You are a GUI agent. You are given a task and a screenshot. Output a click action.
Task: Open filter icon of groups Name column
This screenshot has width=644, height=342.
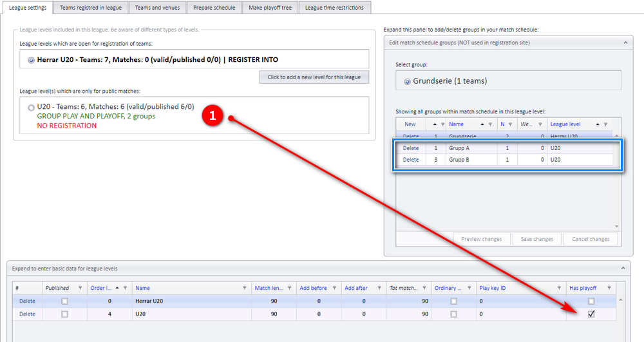click(x=490, y=124)
